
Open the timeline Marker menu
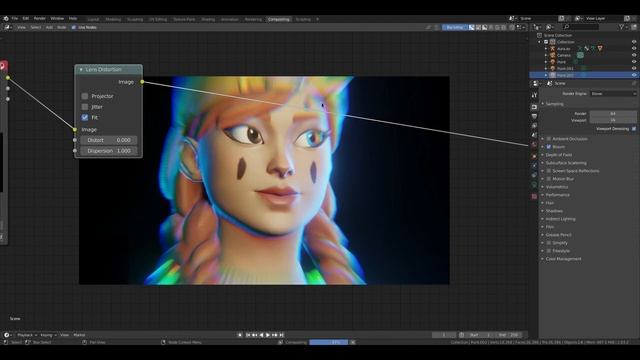point(79,335)
